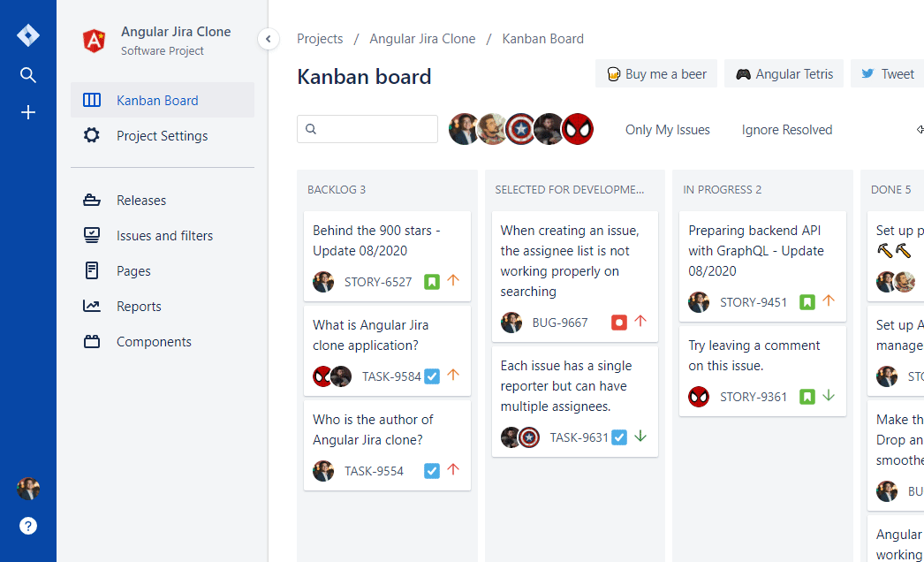Open Pages in the sidebar

point(163,271)
